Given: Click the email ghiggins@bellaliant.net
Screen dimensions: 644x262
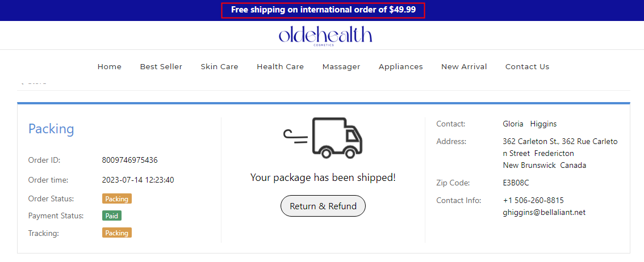Looking at the screenshot, I should [x=544, y=213].
